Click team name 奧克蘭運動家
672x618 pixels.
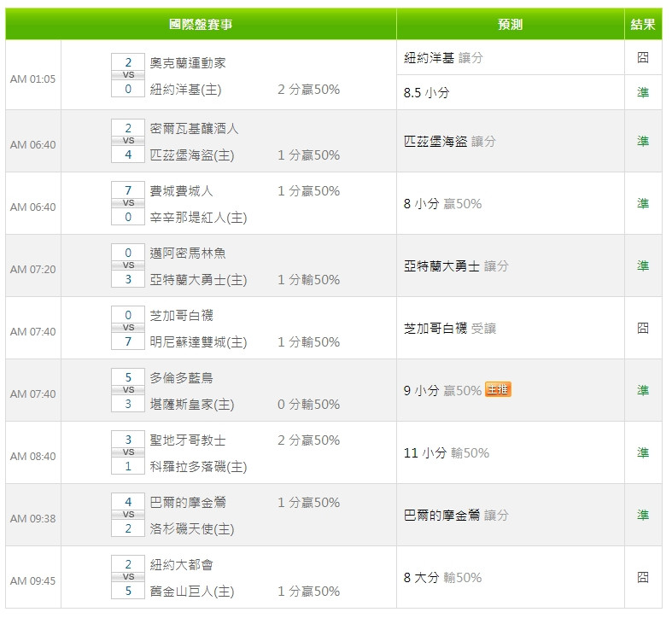point(188,62)
